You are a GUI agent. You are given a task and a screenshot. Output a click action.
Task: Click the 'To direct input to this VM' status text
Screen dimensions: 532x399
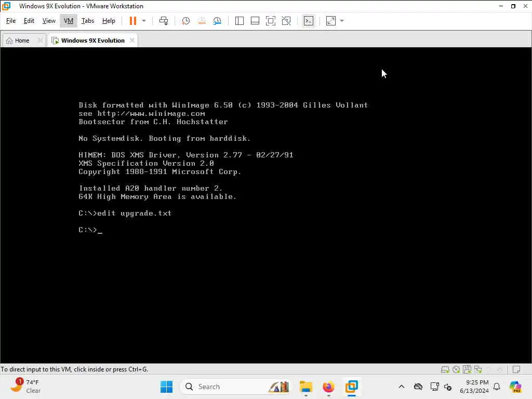pyautogui.click(x=74, y=369)
